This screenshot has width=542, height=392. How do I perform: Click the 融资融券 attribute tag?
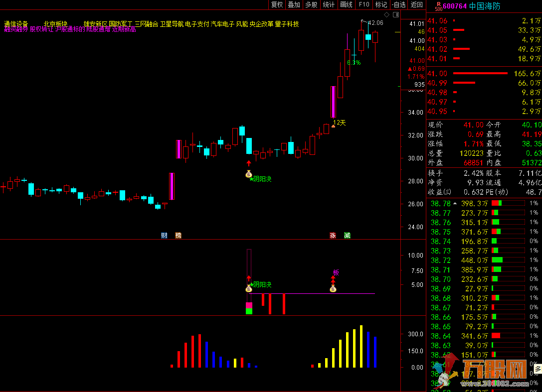(x=16, y=29)
